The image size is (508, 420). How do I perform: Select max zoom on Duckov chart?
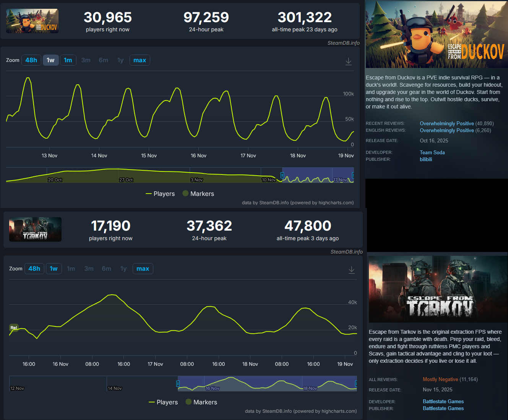coord(140,60)
